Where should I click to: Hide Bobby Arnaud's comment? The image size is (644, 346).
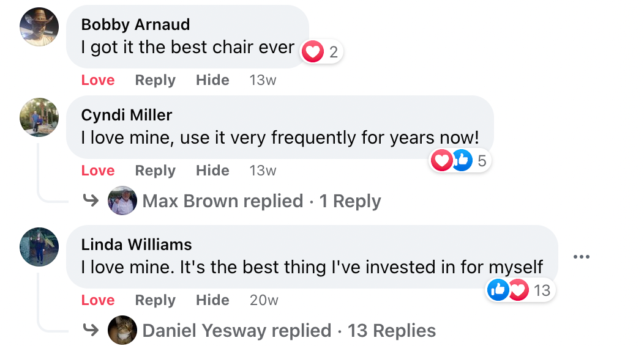212,80
